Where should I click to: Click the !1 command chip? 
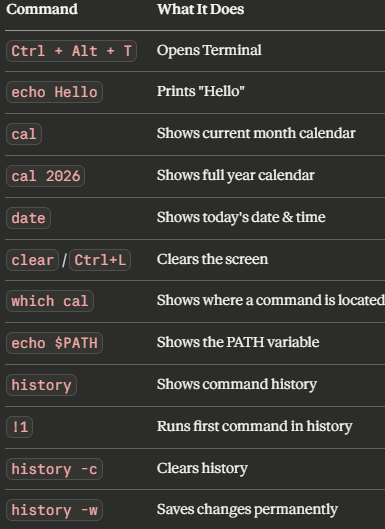point(20,427)
